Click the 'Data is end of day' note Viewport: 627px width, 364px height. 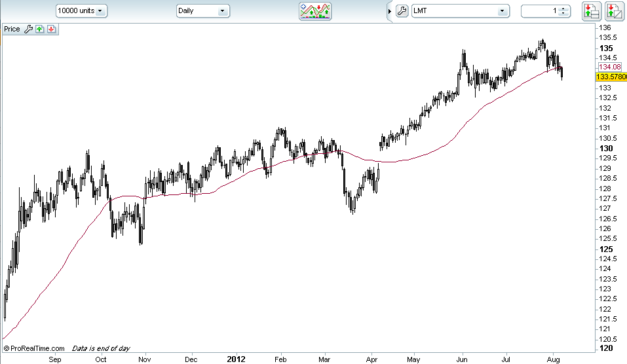pyautogui.click(x=101, y=348)
